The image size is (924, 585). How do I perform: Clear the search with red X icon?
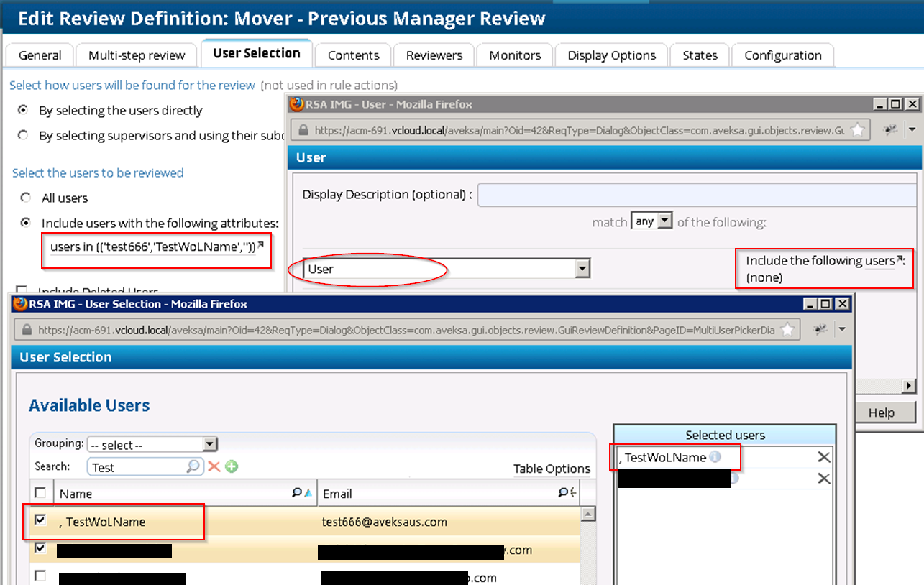tap(214, 467)
